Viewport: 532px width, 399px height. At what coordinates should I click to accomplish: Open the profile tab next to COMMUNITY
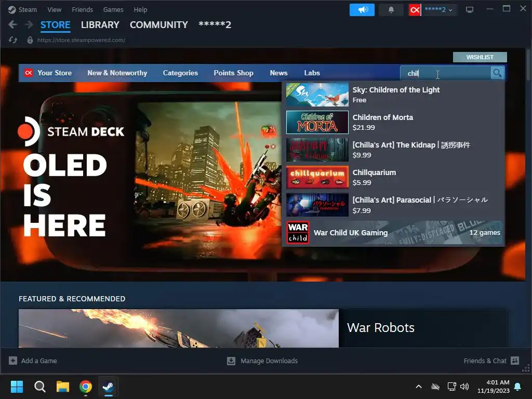[x=215, y=25]
